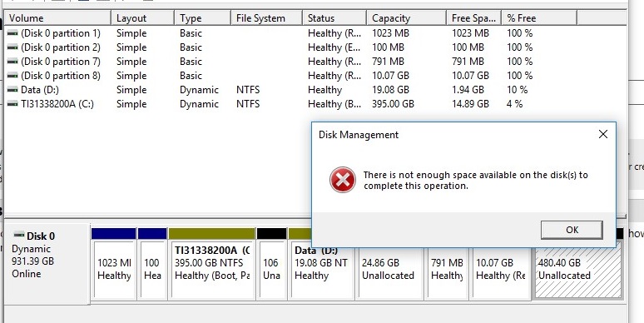Viewport: 644px width, 323px height.
Task: Click the red error icon in dialog
Action: [x=343, y=180]
